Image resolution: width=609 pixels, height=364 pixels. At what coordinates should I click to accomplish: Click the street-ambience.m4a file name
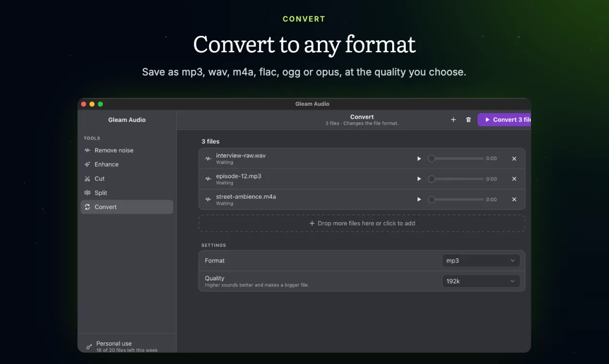pyautogui.click(x=246, y=197)
